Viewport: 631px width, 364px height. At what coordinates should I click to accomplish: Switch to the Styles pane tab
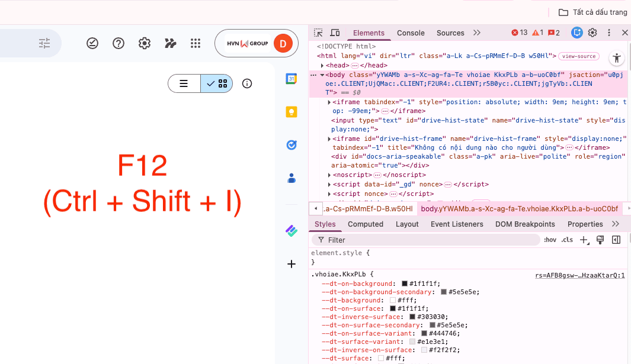pyautogui.click(x=325, y=224)
